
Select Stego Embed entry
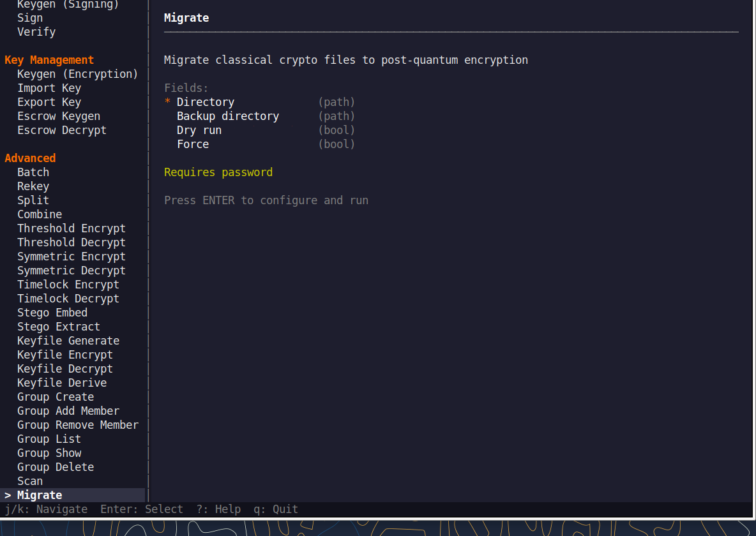point(52,312)
